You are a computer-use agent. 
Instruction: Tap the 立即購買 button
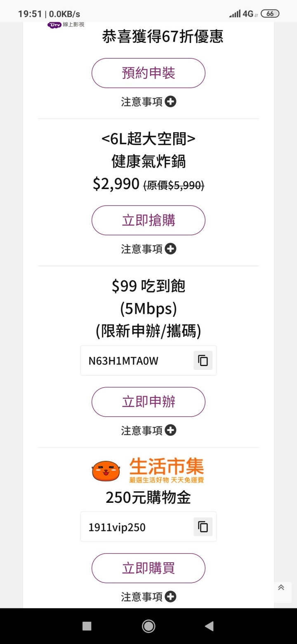coord(148,568)
